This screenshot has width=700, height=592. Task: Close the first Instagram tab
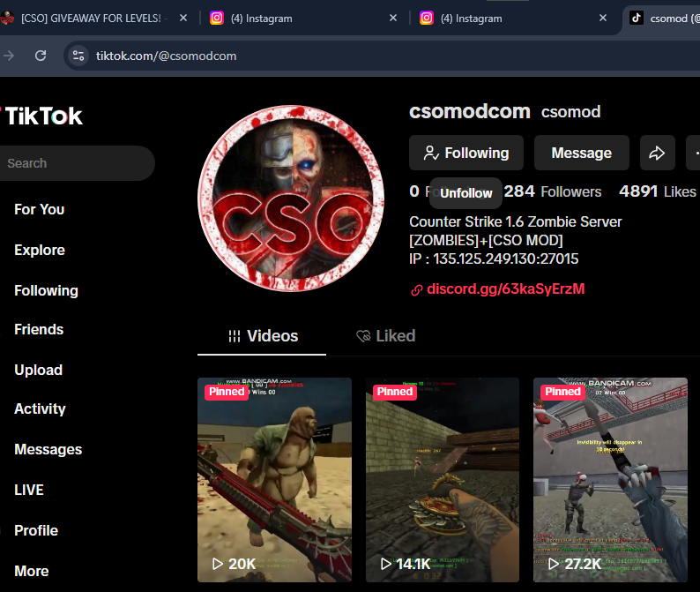pyautogui.click(x=393, y=18)
